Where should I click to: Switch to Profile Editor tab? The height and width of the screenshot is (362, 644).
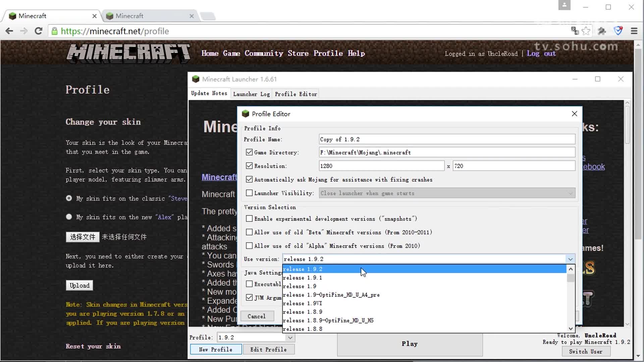296,94
